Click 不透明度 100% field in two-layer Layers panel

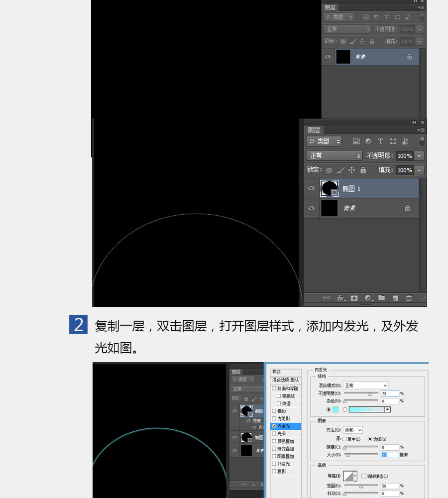pyautogui.click(x=406, y=156)
